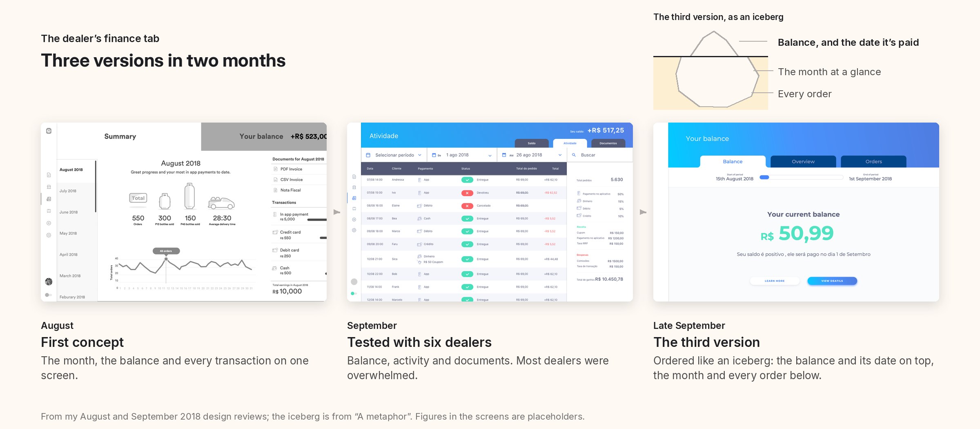The width and height of the screenshot is (980, 429).
Task: Click the View Details button
Action: tap(832, 281)
